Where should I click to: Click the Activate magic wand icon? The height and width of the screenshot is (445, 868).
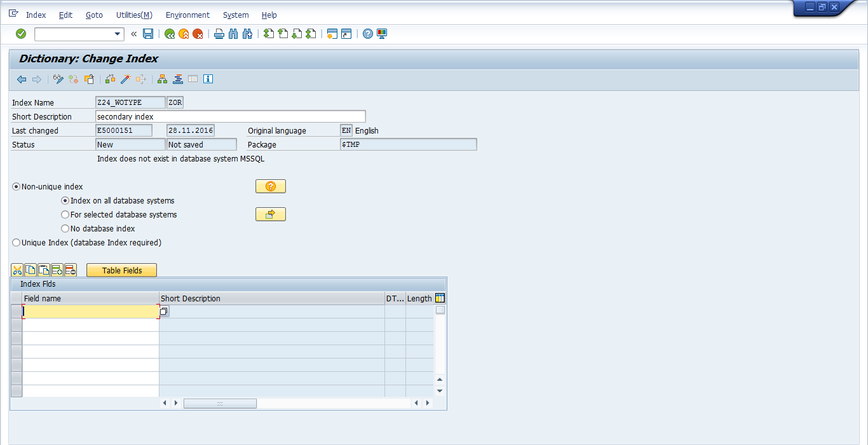coord(125,79)
